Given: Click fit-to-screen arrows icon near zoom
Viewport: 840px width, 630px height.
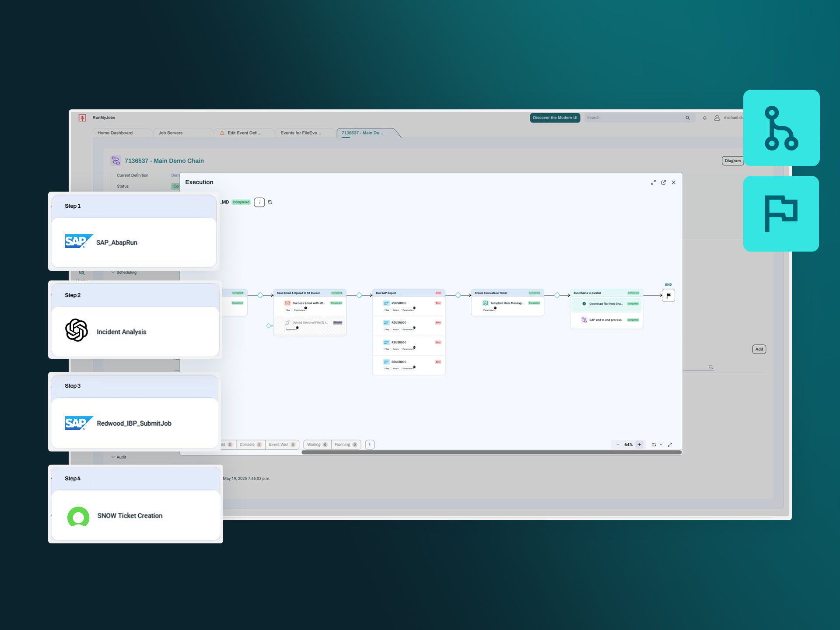Looking at the screenshot, I should (x=670, y=444).
